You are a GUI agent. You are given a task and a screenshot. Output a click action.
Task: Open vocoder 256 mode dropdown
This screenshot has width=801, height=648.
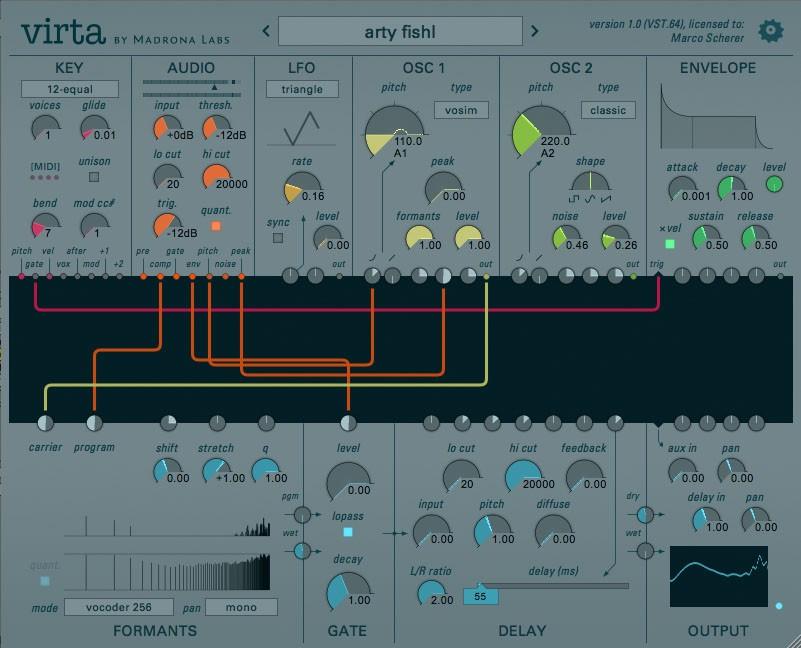click(119, 607)
